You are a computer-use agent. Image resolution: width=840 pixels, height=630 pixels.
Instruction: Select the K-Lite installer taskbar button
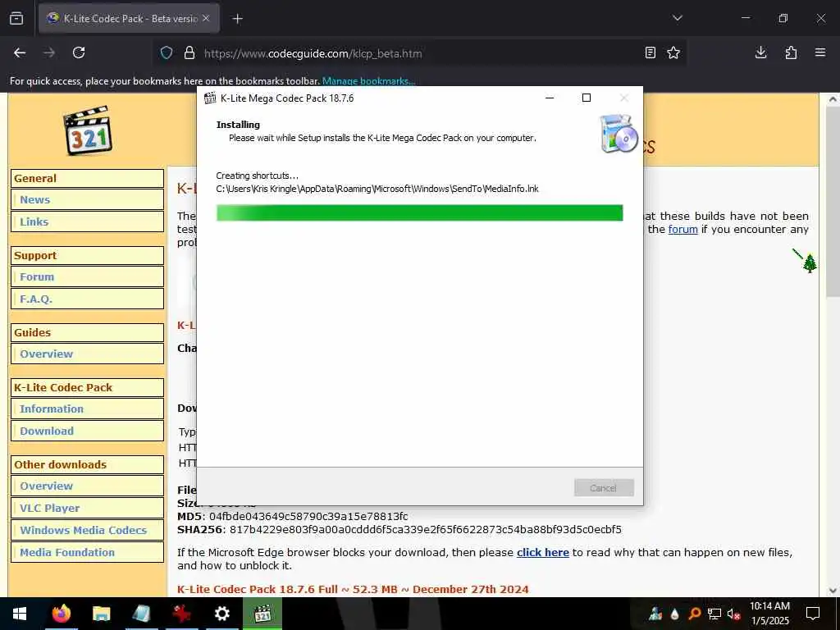tap(262, 614)
